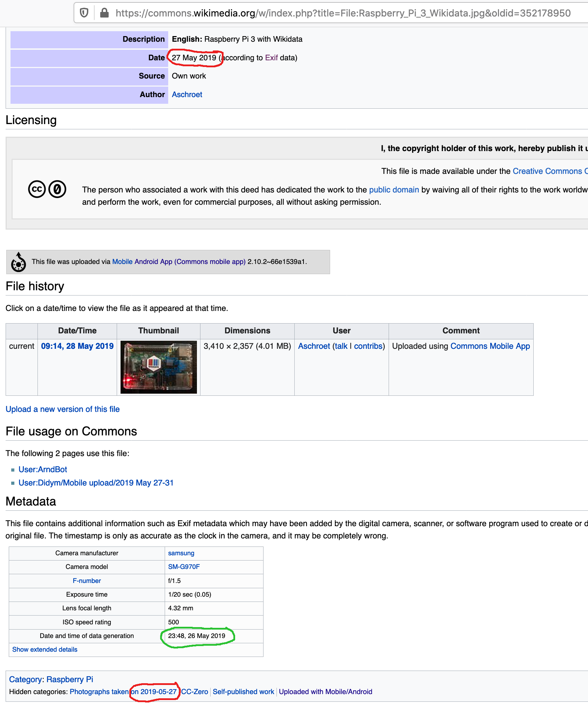Open Aschroet's contribs page
Image resolution: width=588 pixels, height=706 pixels.
(x=368, y=346)
